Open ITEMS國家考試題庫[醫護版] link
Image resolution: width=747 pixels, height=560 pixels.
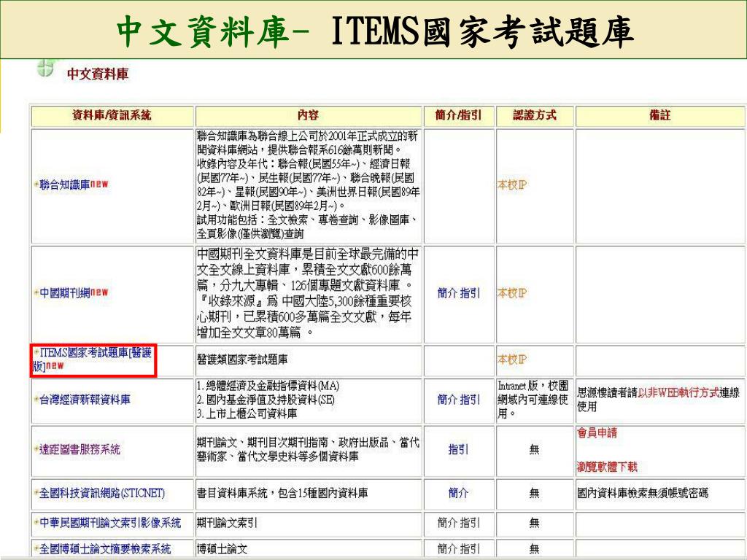point(93,359)
